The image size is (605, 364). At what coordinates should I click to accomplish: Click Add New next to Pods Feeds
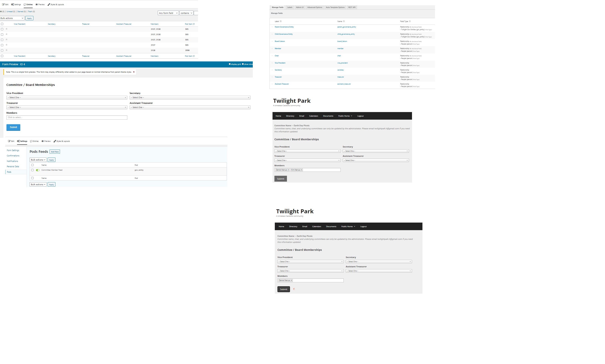54,152
